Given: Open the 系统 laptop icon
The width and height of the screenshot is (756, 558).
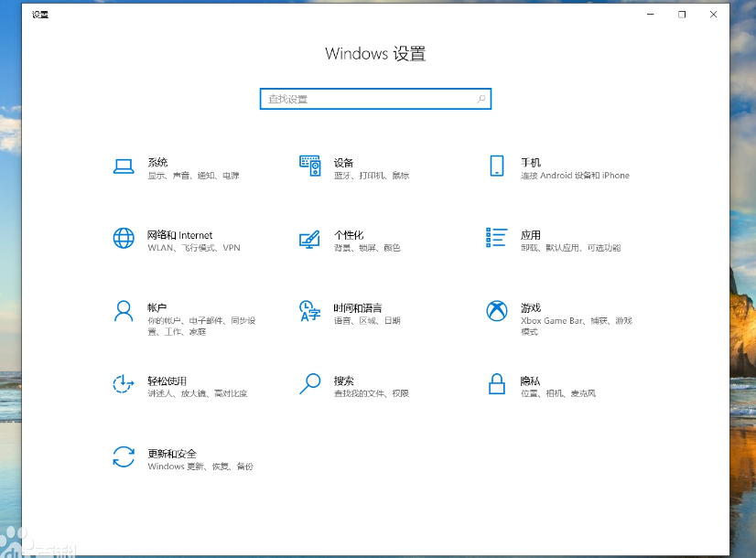Looking at the screenshot, I should (124, 166).
